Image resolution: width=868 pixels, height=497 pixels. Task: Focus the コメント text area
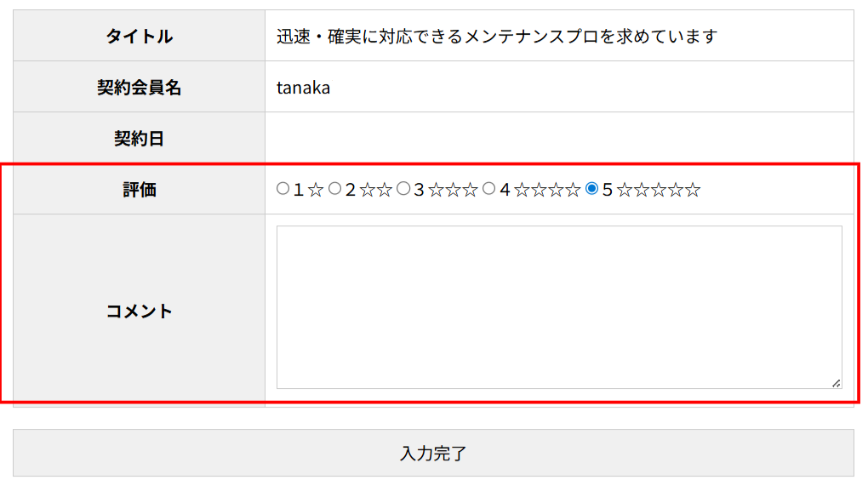(x=558, y=307)
